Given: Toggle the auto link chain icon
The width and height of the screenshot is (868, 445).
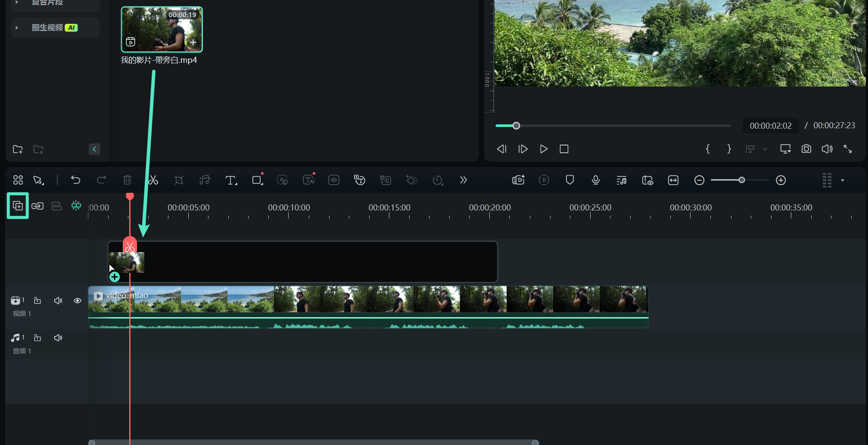Looking at the screenshot, I should (x=37, y=206).
